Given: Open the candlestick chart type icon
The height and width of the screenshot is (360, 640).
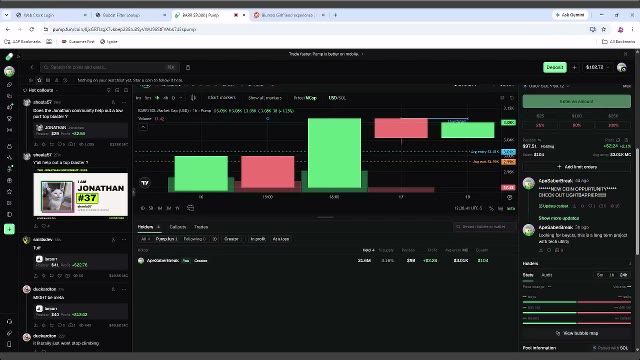Looking at the screenshot, I should [x=193, y=98].
